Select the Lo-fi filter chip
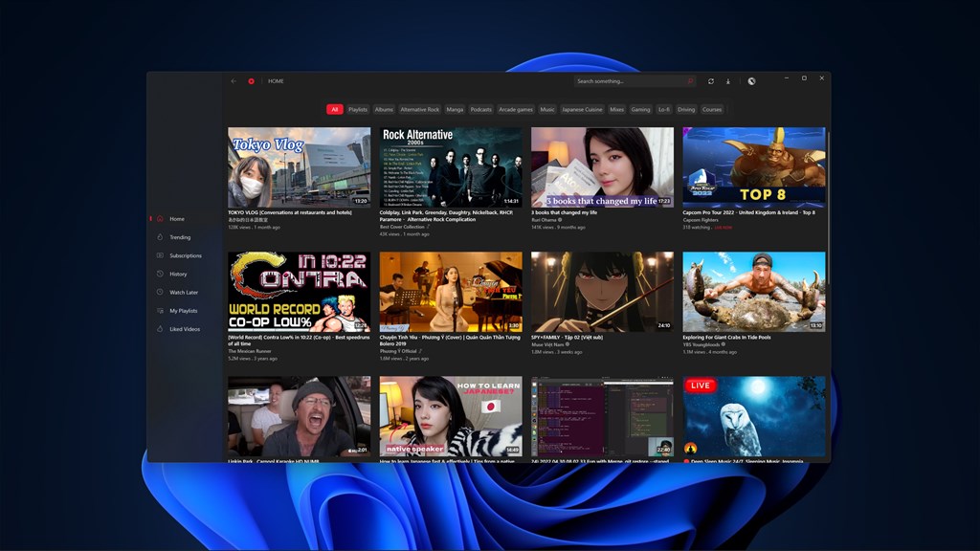The image size is (980, 551). click(664, 109)
